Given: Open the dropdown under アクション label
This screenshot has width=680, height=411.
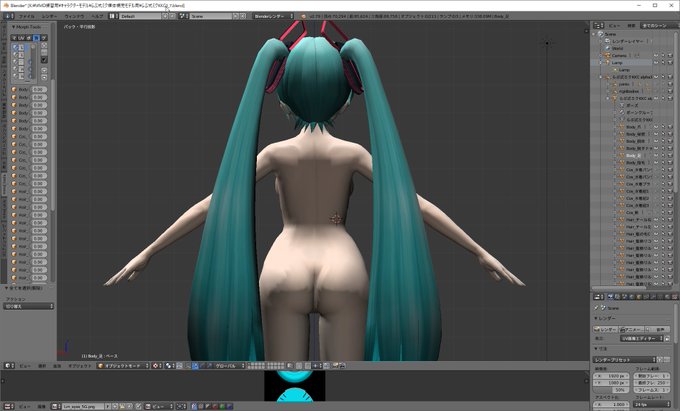Looking at the screenshot, I should pyautogui.click(x=29, y=306).
